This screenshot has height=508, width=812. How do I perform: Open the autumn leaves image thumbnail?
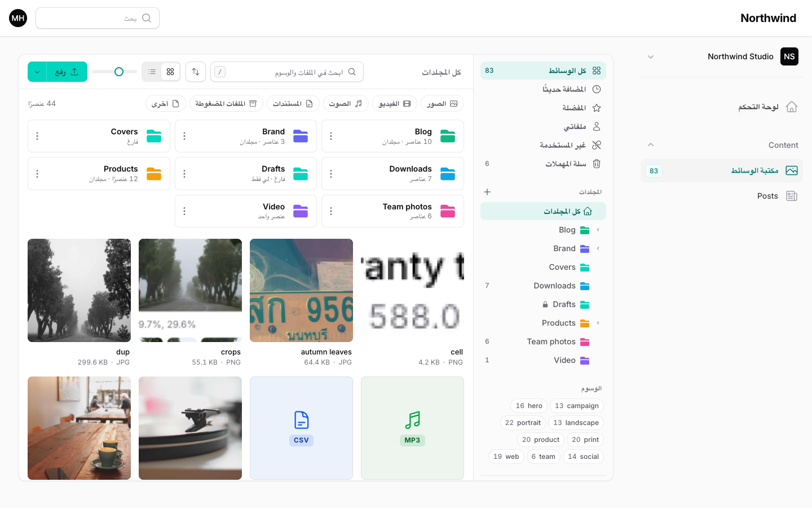[301, 290]
